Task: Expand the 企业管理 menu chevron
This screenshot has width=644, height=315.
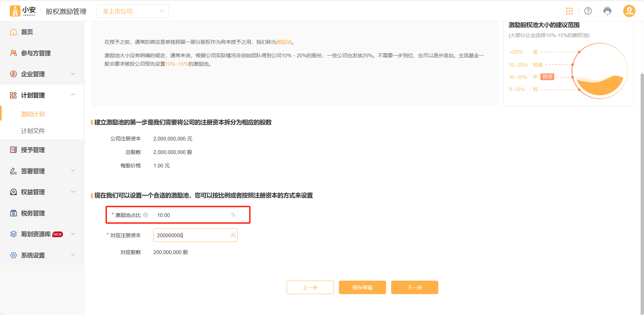Action: pyautogui.click(x=73, y=74)
